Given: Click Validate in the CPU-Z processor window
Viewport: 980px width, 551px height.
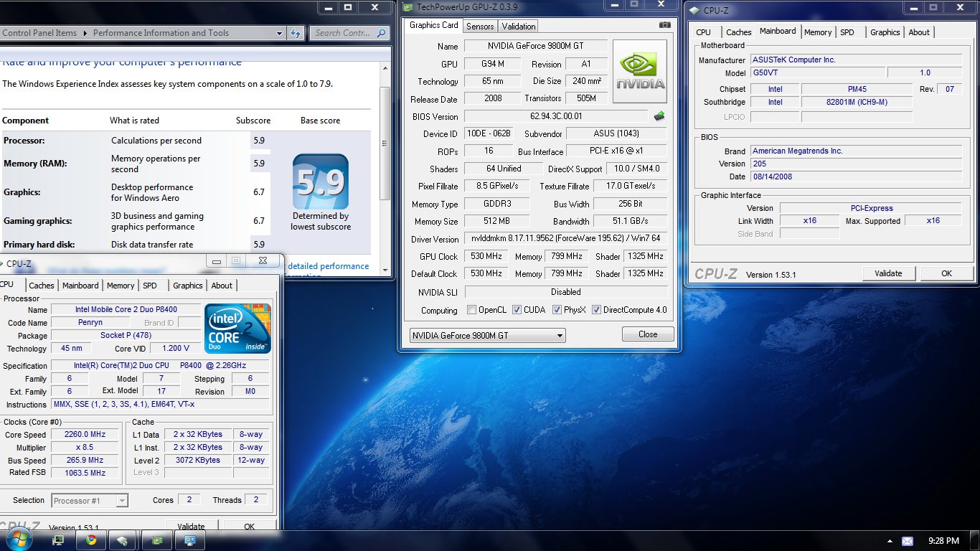Looking at the screenshot, I should pos(191,526).
